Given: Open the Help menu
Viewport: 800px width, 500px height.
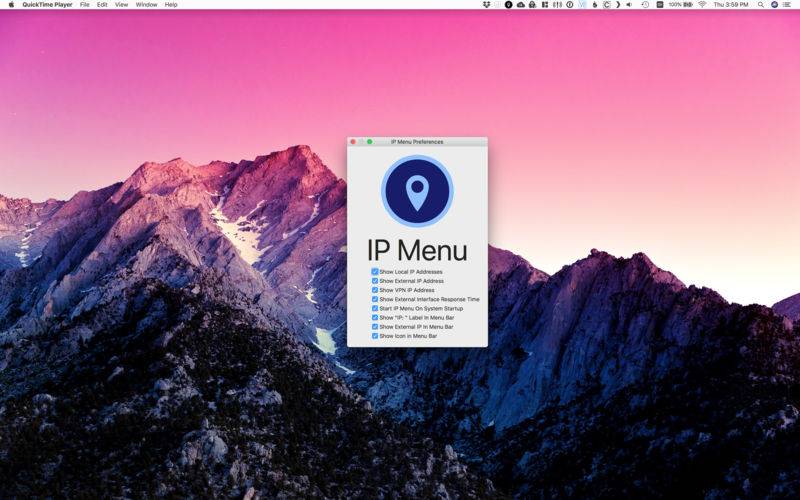Looking at the screenshot, I should tap(171, 5).
